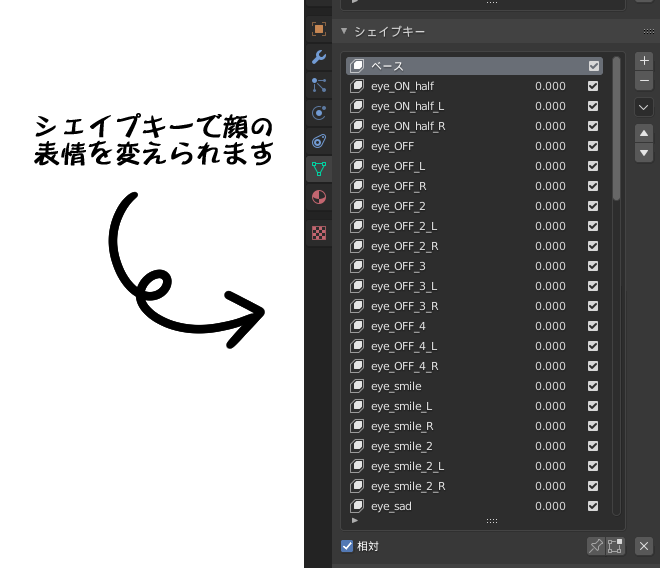660x568 pixels.
Task: Open the Object Constraints tab
Action: tap(319, 141)
